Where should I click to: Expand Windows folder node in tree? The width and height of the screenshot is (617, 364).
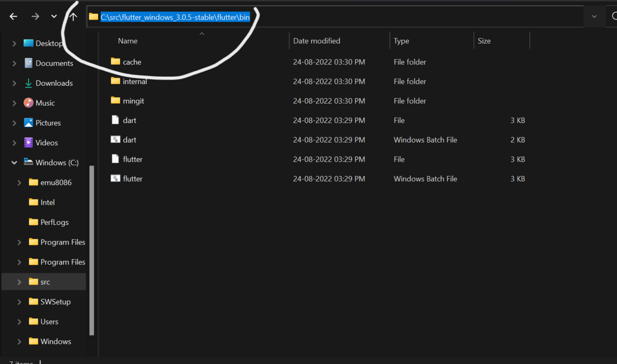pyautogui.click(x=19, y=342)
